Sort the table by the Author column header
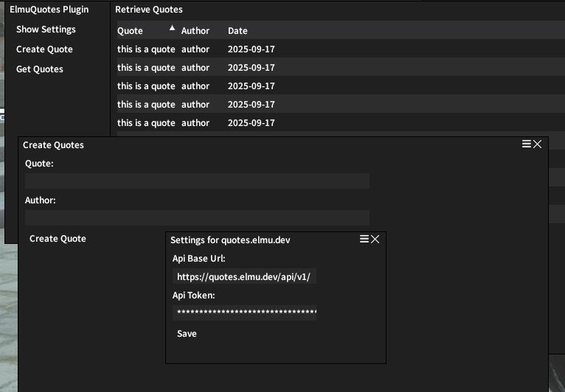Viewport: 565px width, 392px height. [x=195, y=31]
